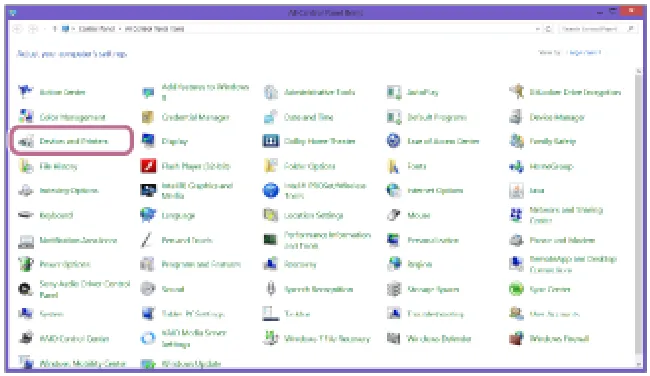
Task: Click the Region link
Action: (420, 265)
